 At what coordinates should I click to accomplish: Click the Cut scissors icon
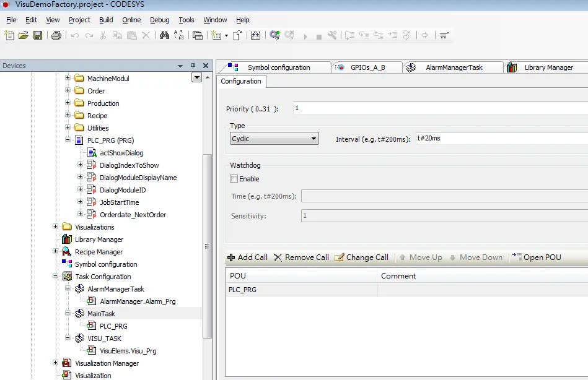coord(103,36)
